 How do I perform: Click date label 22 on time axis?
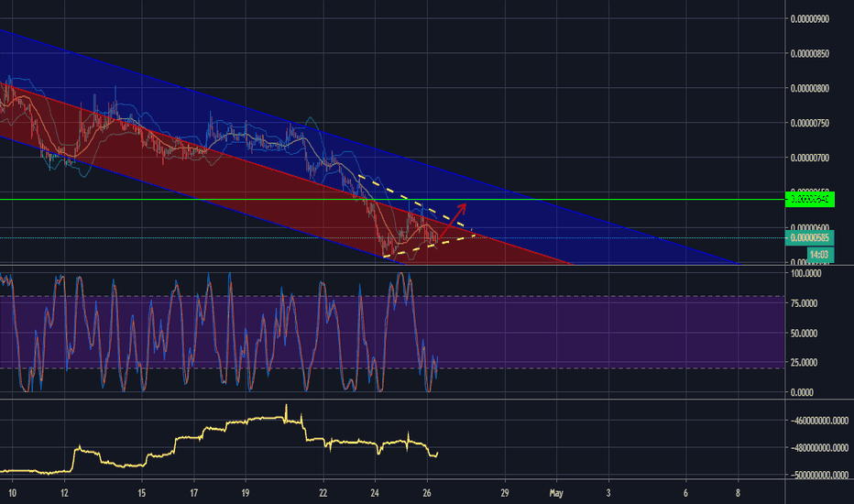[323, 493]
